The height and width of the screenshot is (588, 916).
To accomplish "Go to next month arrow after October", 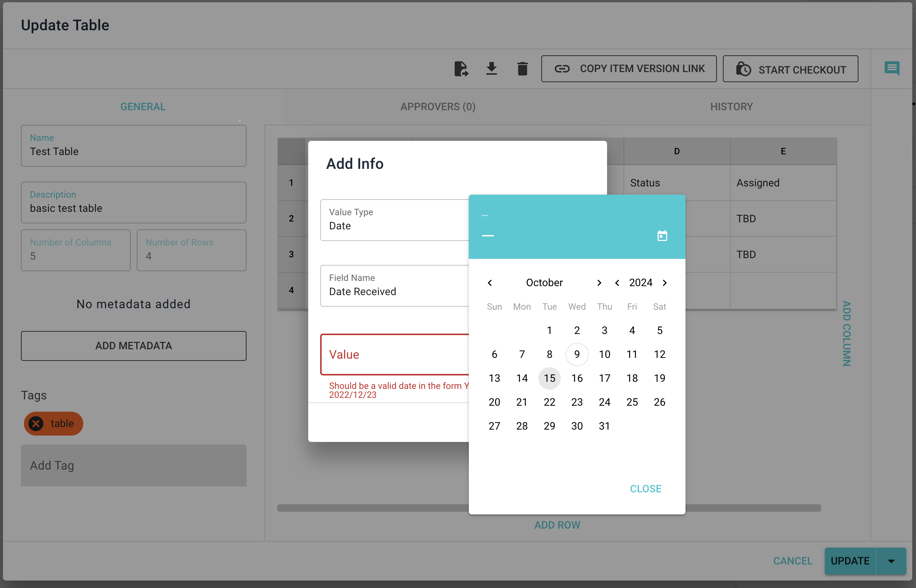I will pyautogui.click(x=599, y=282).
